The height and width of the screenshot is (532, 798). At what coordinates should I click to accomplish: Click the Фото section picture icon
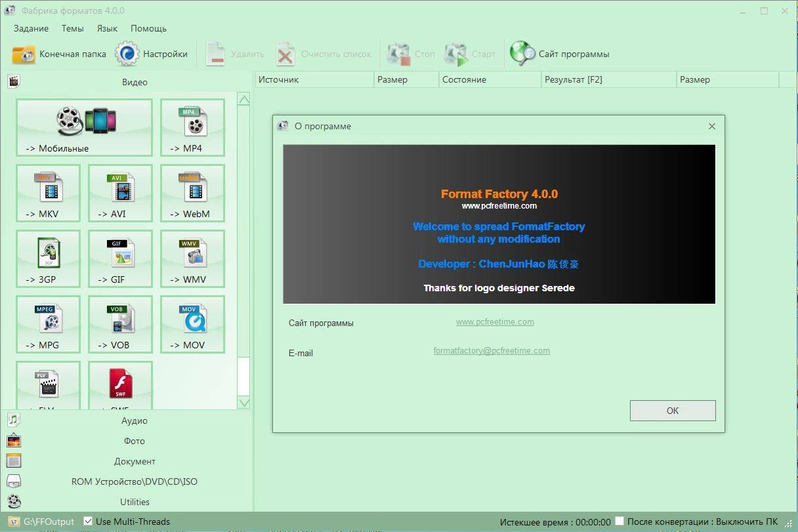14,441
